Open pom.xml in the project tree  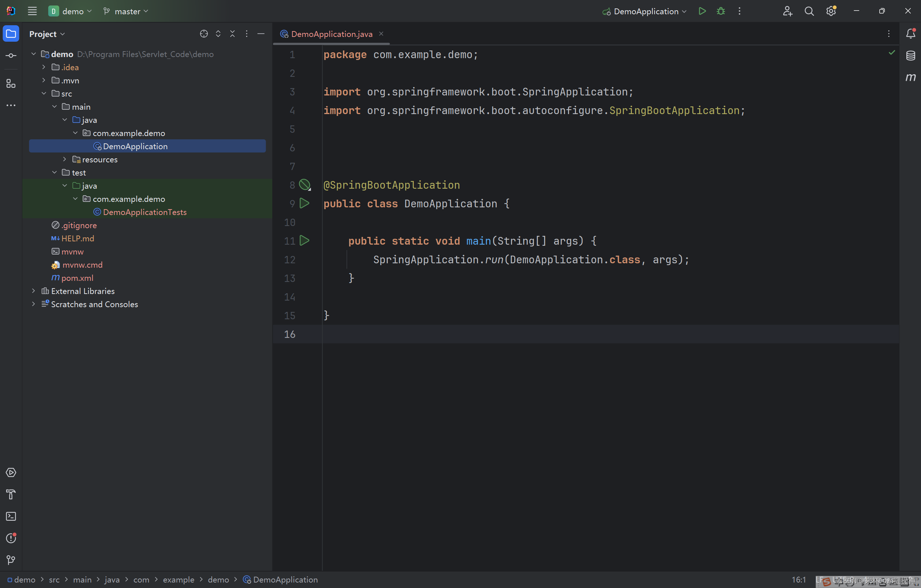(77, 278)
